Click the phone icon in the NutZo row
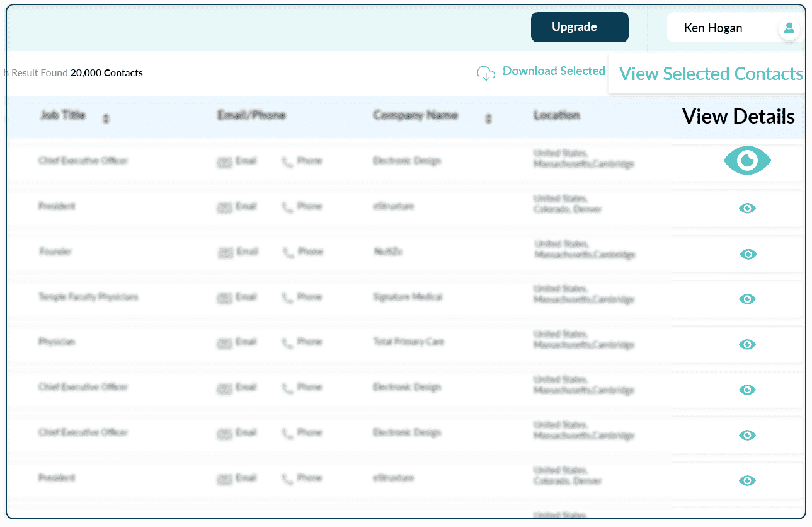 [x=289, y=253]
